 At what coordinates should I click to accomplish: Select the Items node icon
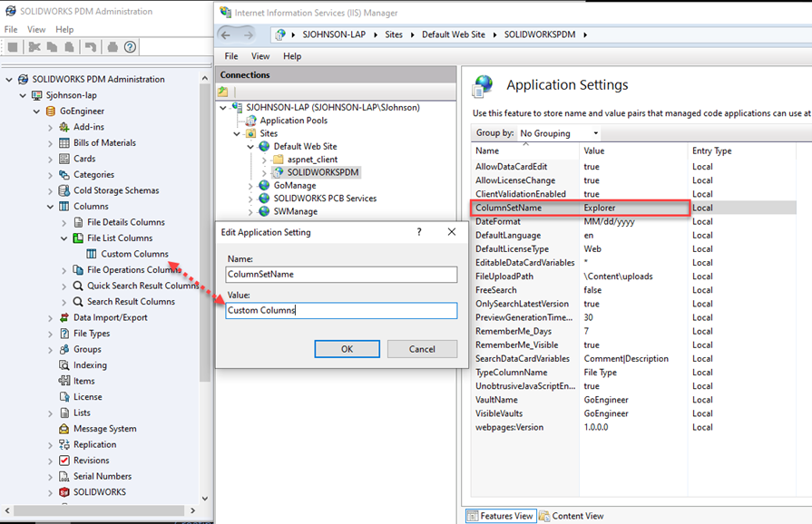pyautogui.click(x=64, y=382)
